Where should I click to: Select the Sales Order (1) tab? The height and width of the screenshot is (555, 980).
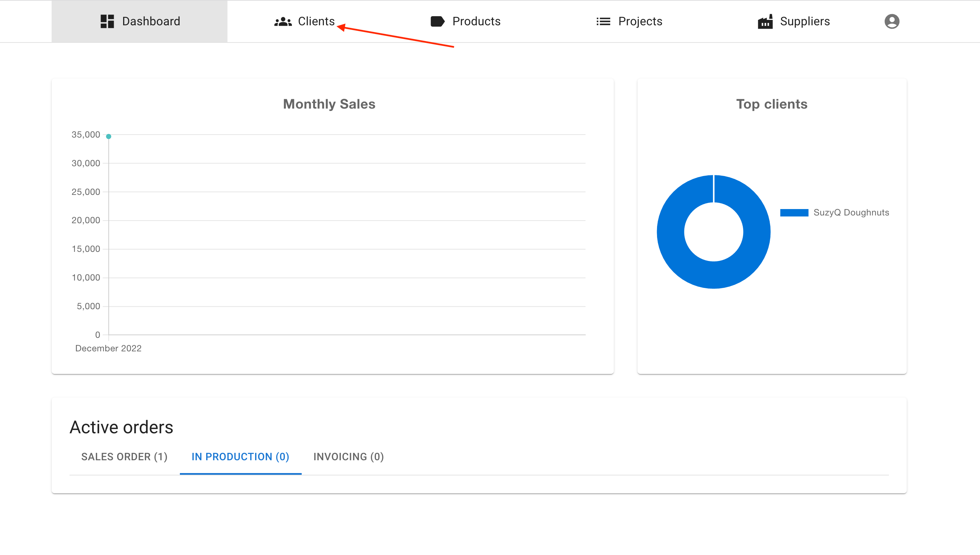click(x=125, y=457)
